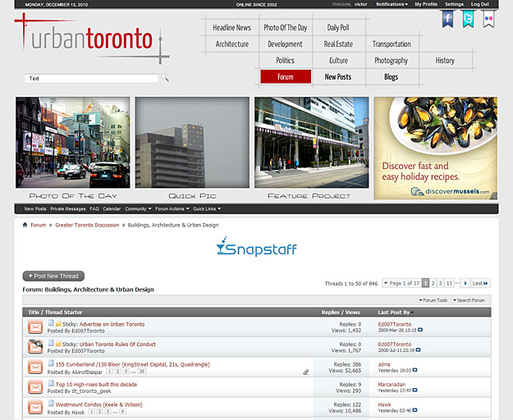Open the Page 1 of 17 dropdown
Screen dimensions: 513x420
pos(402,283)
